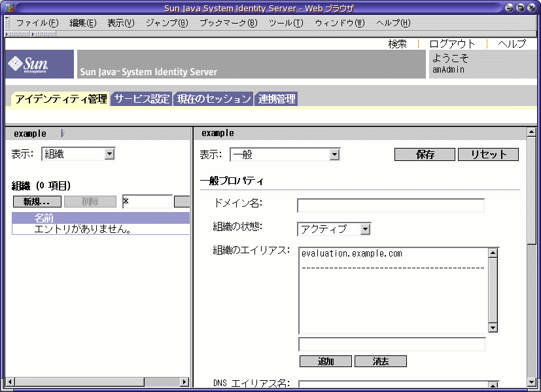The image size is (541, 392).
Task: Click the example title in left pane
Action: 30,134
